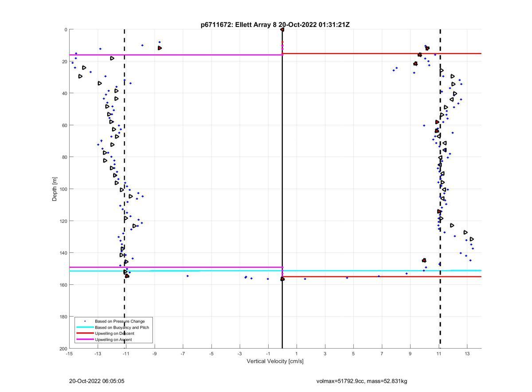Select legend entry Based on Pressure Change

(120, 321)
